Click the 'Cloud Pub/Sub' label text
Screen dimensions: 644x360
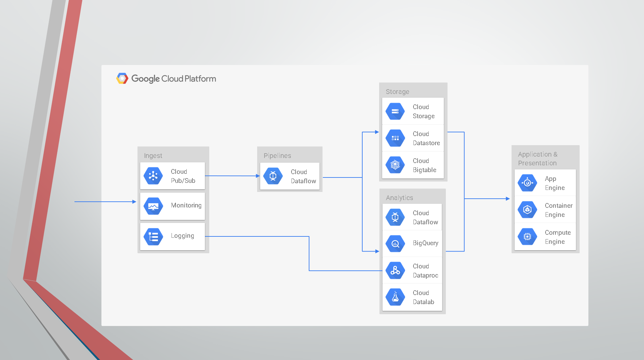(x=183, y=176)
